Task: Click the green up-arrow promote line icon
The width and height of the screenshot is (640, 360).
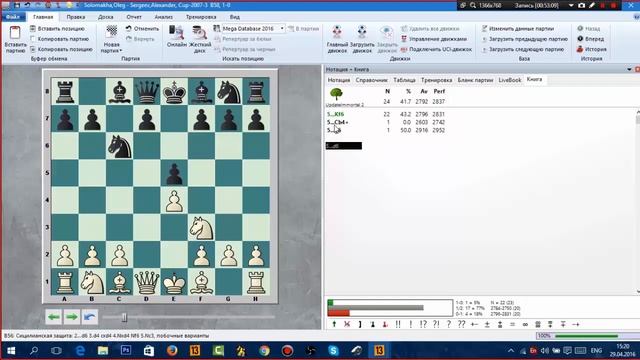Action: [x=334, y=324]
